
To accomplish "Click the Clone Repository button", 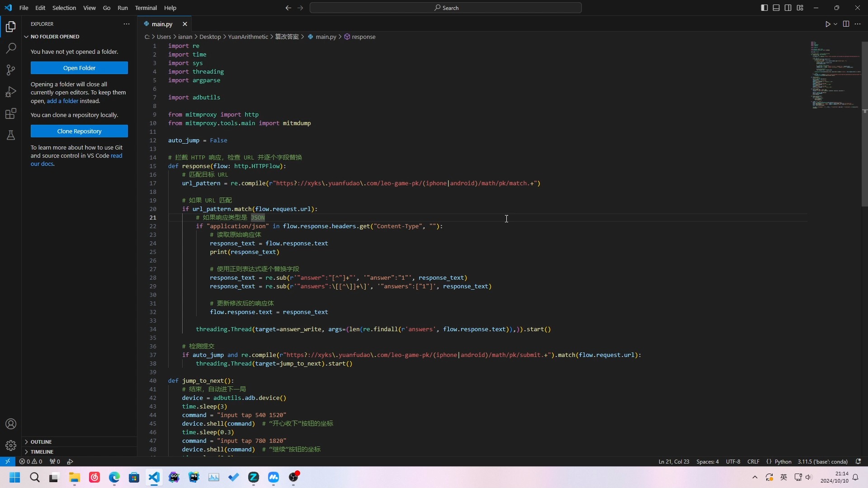I will [79, 131].
